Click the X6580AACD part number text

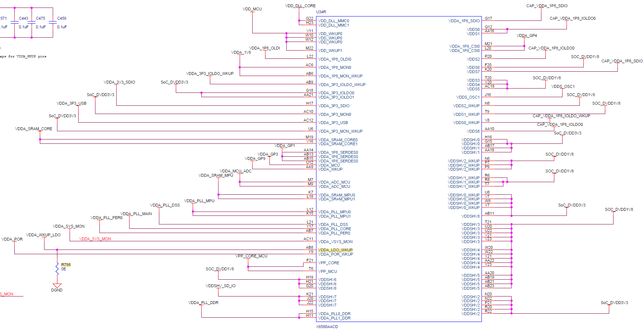327,327
